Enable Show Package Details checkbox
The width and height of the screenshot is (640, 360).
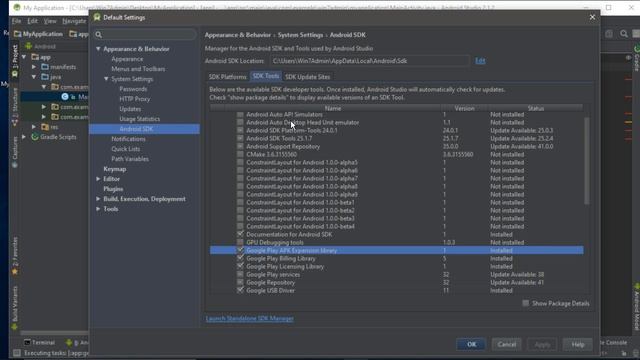526,303
